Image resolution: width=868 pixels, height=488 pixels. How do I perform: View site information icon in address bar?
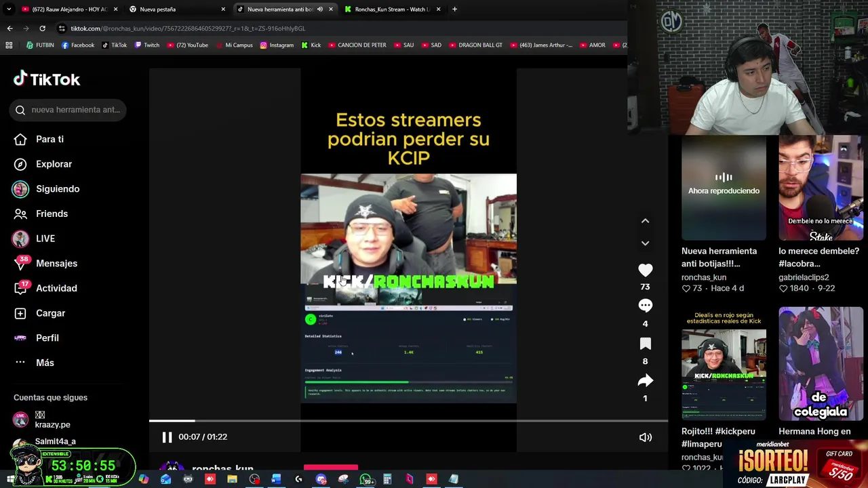[62, 28]
